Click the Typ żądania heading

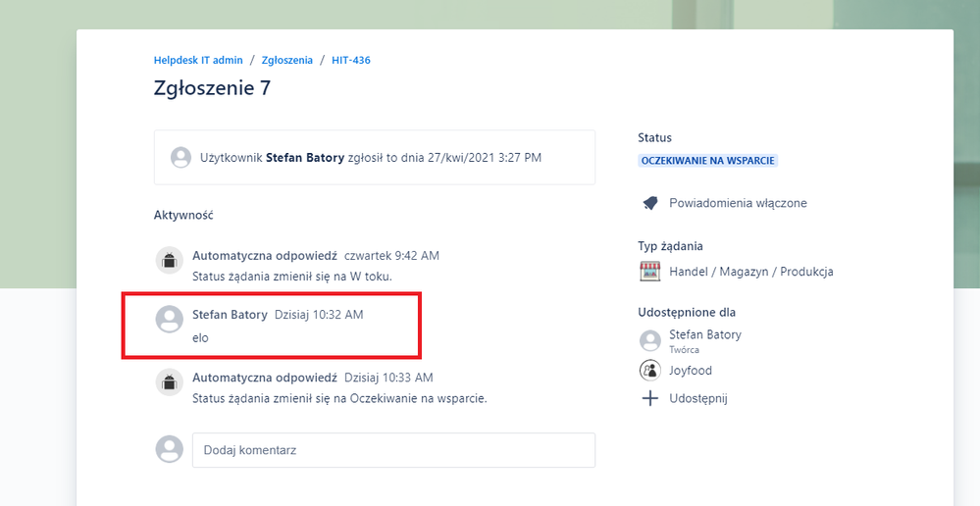(671, 246)
